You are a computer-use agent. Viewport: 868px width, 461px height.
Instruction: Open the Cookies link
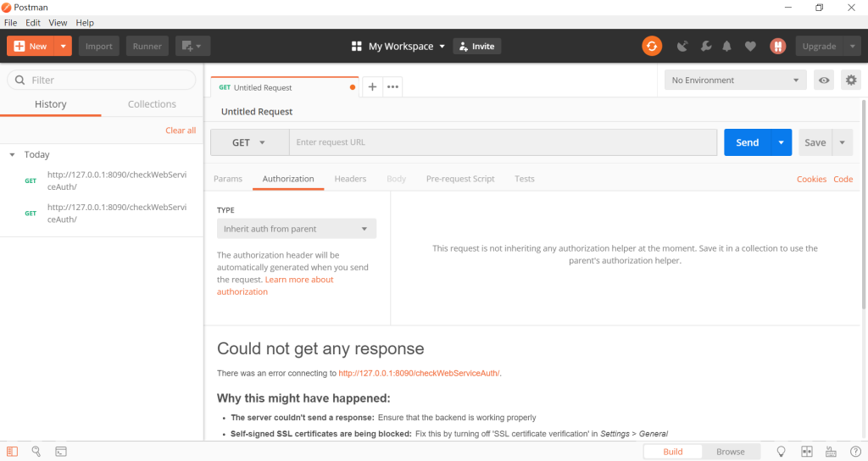click(x=811, y=179)
